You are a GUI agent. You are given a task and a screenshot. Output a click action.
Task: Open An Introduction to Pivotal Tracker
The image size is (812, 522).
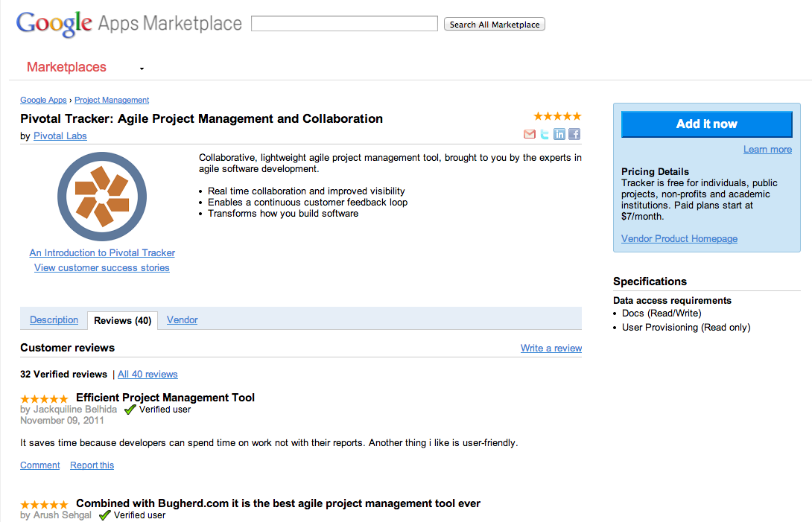click(102, 252)
